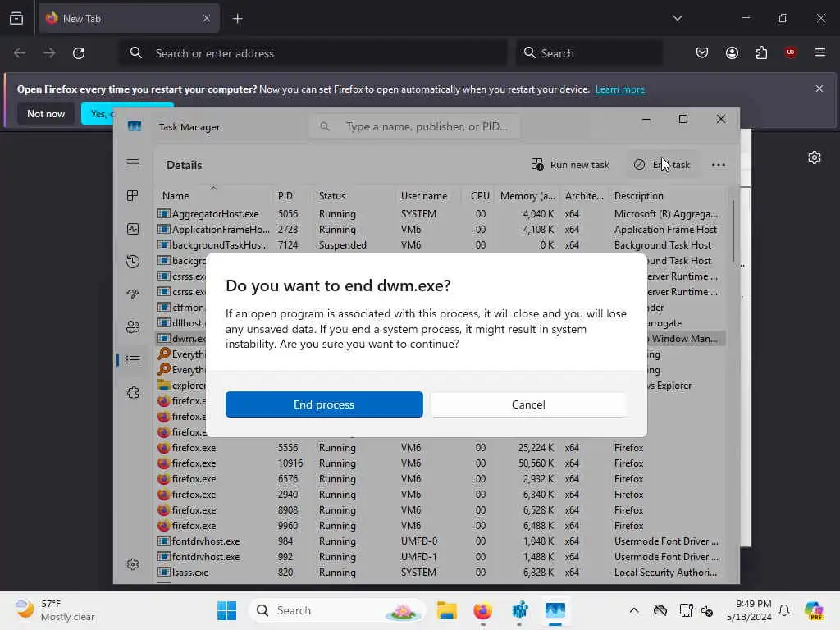The width and height of the screenshot is (840, 630).
Task: Sort by Architecture column header
Action: click(x=584, y=195)
